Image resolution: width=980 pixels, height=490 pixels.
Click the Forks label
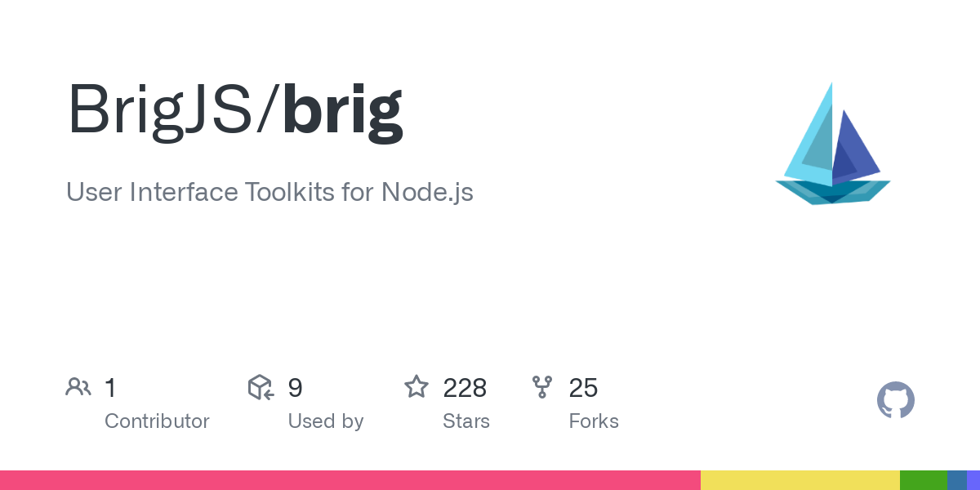594,421
